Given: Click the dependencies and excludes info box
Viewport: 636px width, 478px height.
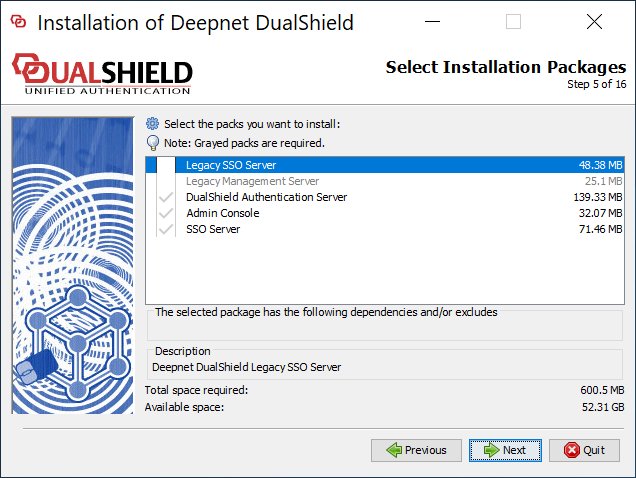Looking at the screenshot, I should click(390, 324).
